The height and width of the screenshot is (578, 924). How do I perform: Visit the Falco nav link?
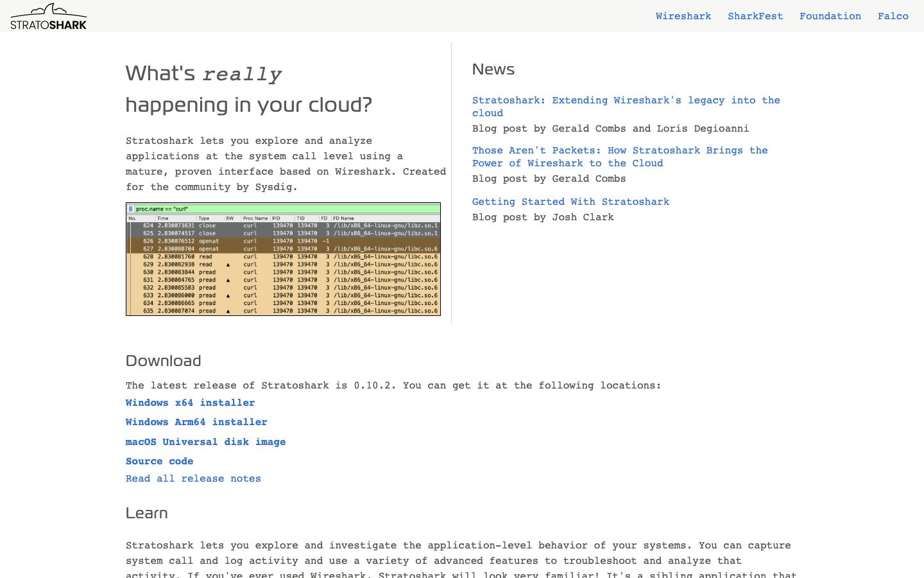(x=893, y=16)
